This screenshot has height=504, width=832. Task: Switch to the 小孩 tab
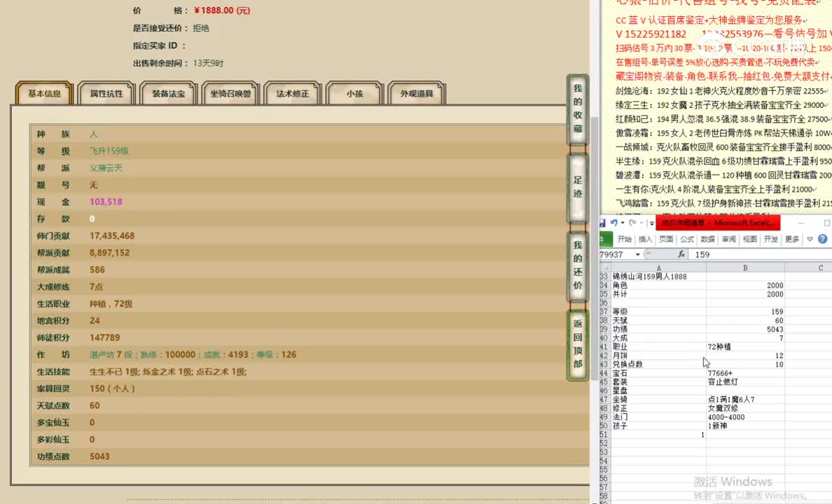pos(354,93)
